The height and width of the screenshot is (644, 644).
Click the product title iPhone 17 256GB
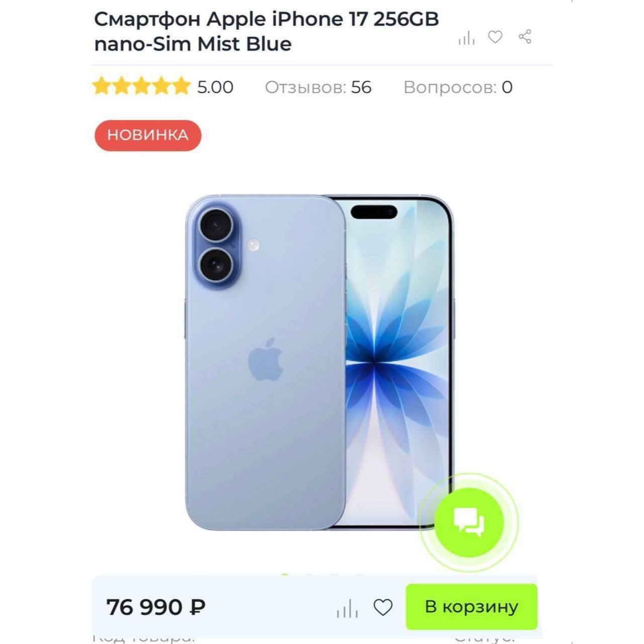pyautogui.click(x=267, y=31)
